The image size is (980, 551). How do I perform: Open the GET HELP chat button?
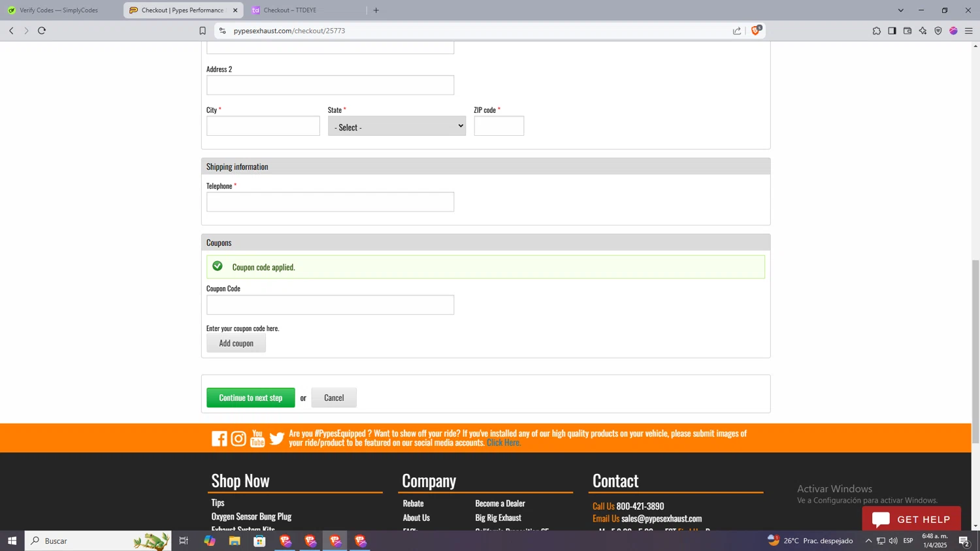click(x=911, y=519)
